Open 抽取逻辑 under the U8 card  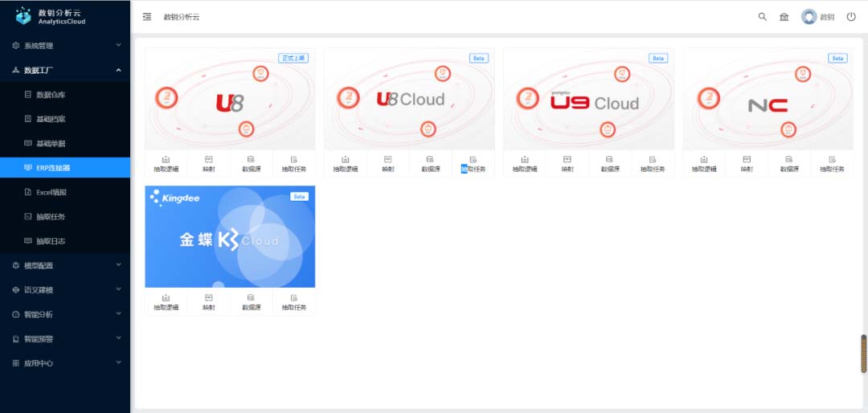pos(166,164)
